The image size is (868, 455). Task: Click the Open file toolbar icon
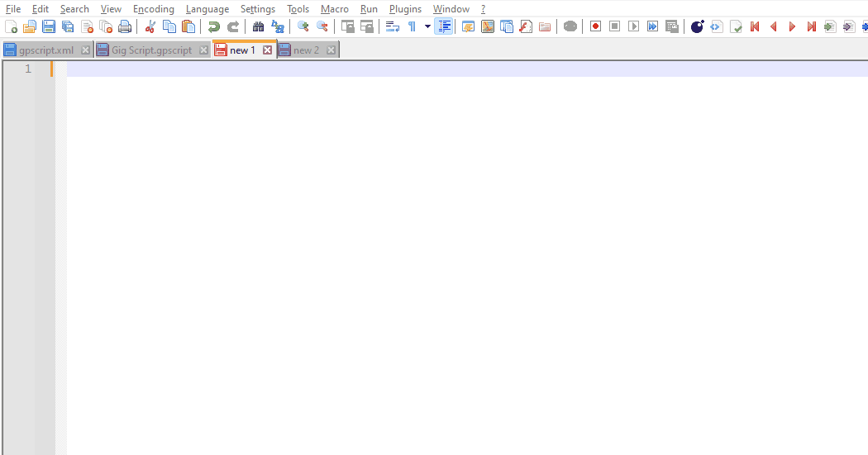coord(30,26)
